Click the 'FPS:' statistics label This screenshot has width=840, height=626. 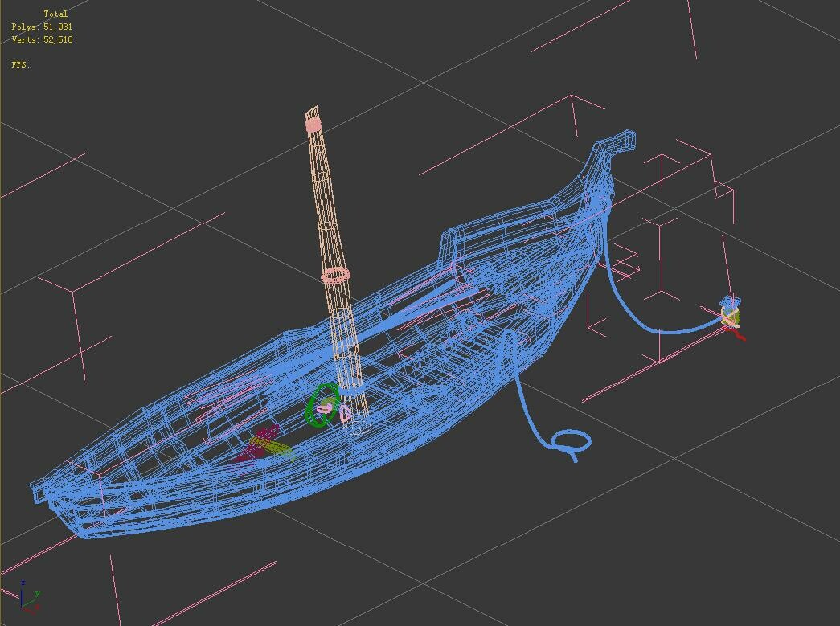pyautogui.click(x=20, y=65)
